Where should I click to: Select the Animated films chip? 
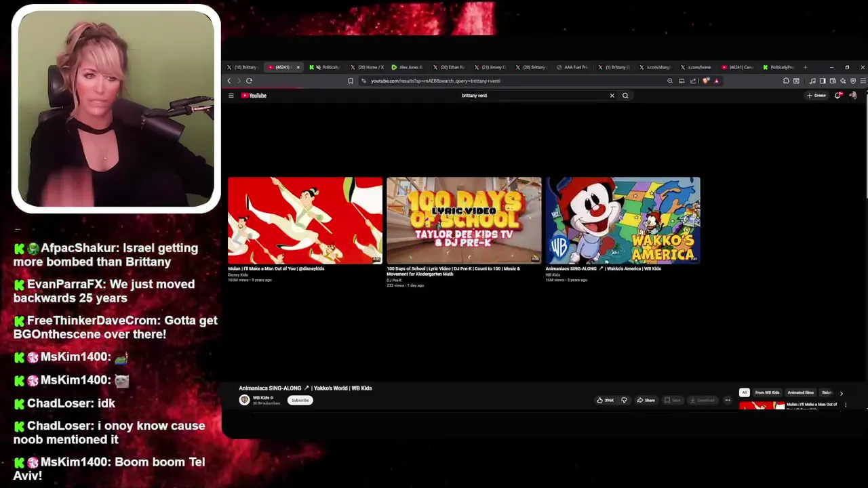pyautogui.click(x=800, y=392)
